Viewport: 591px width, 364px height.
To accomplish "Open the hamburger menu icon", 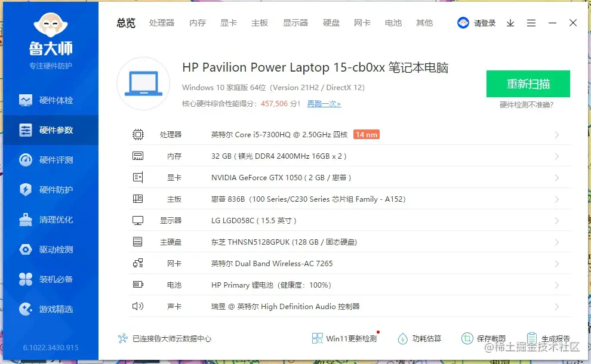I will (531, 23).
